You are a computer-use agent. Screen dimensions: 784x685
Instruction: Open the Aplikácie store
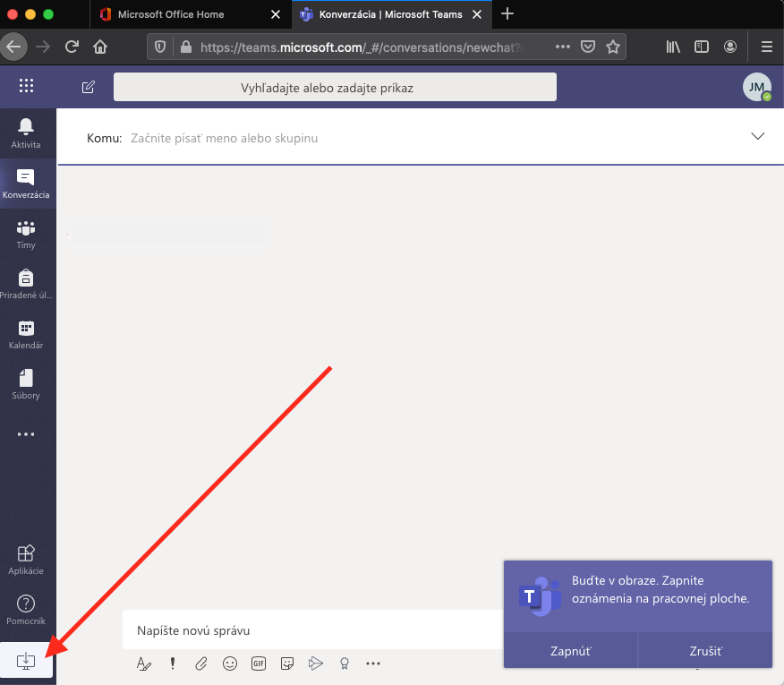[x=26, y=559]
